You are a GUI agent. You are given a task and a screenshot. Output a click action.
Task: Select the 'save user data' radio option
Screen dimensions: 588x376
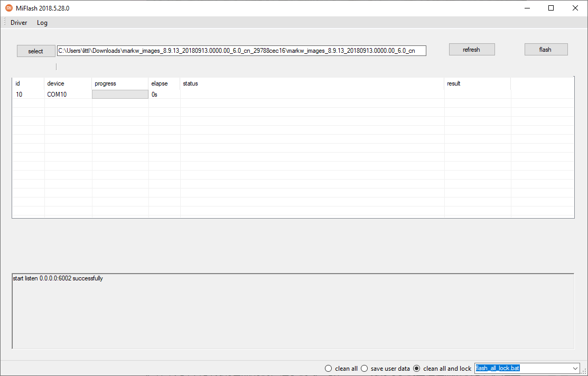(x=385, y=369)
